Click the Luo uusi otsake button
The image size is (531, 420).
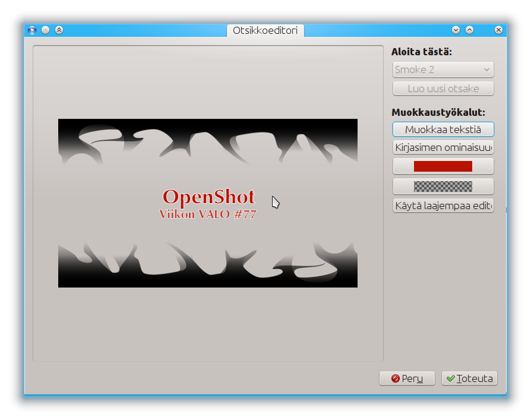coord(443,89)
